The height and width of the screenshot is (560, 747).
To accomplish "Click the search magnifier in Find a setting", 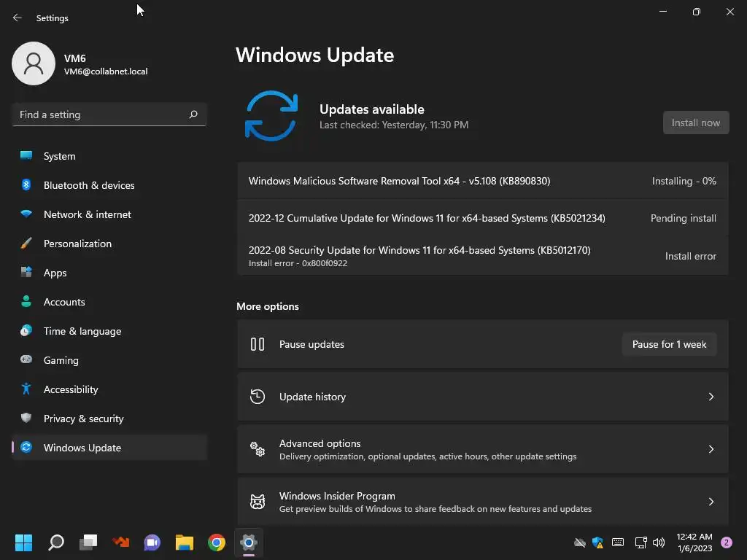I will [x=193, y=114].
